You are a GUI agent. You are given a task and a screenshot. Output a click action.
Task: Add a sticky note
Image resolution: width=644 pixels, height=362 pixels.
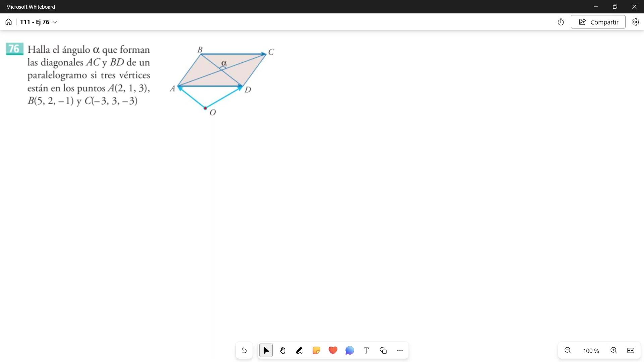pyautogui.click(x=316, y=351)
